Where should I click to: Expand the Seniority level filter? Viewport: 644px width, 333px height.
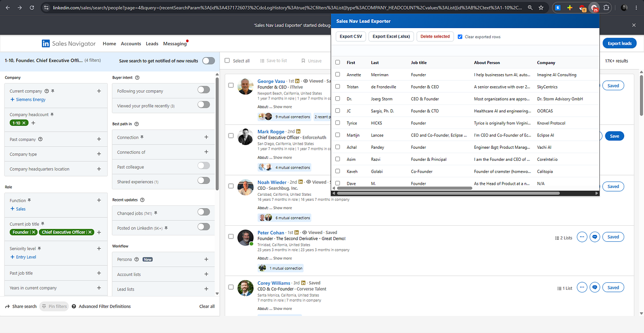[99, 249]
